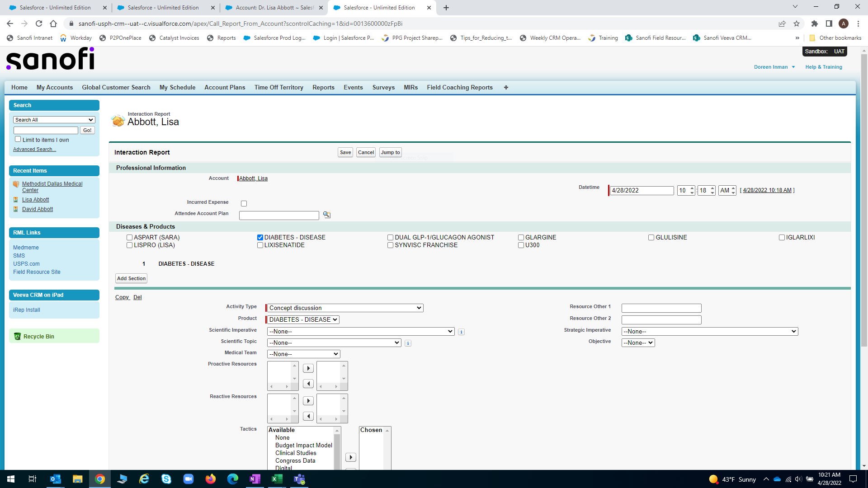Open Zoom from taskbar
This screenshot has height=488, width=868.
pyautogui.click(x=188, y=479)
